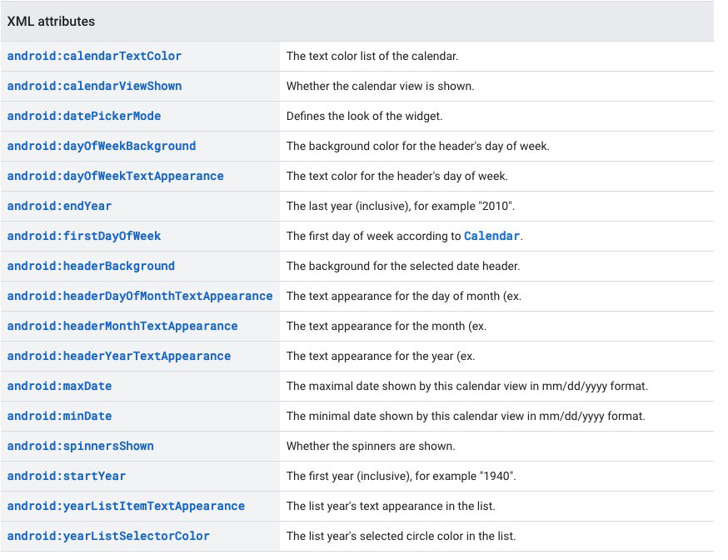Open the android:startYear attribute link
728x560 pixels.
(67, 476)
